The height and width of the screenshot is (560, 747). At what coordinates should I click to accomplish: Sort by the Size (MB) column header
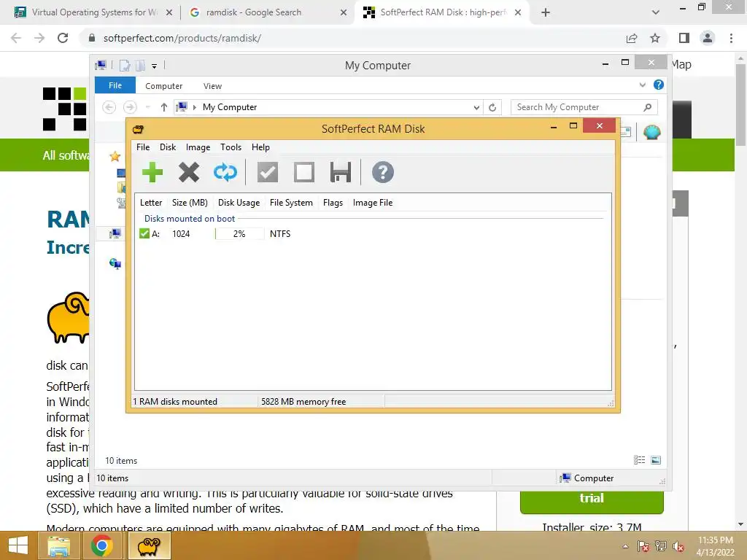coord(190,203)
